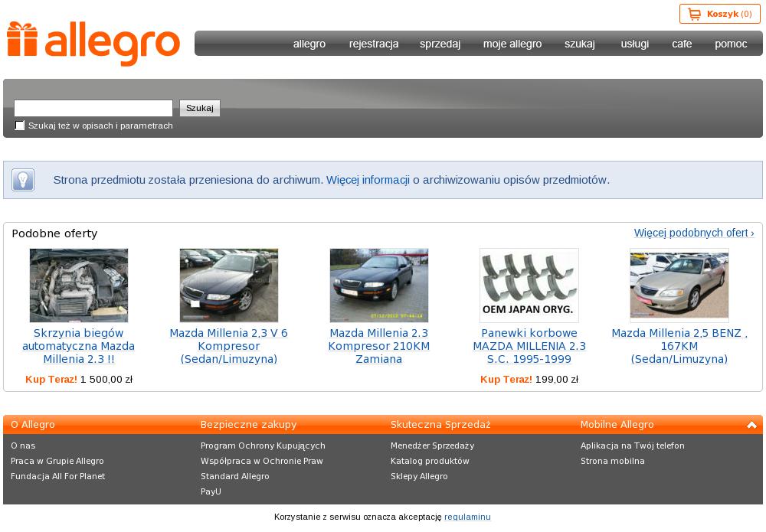766x532 pixels.
Task: Open the O nas footer link
Action: coord(23,446)
